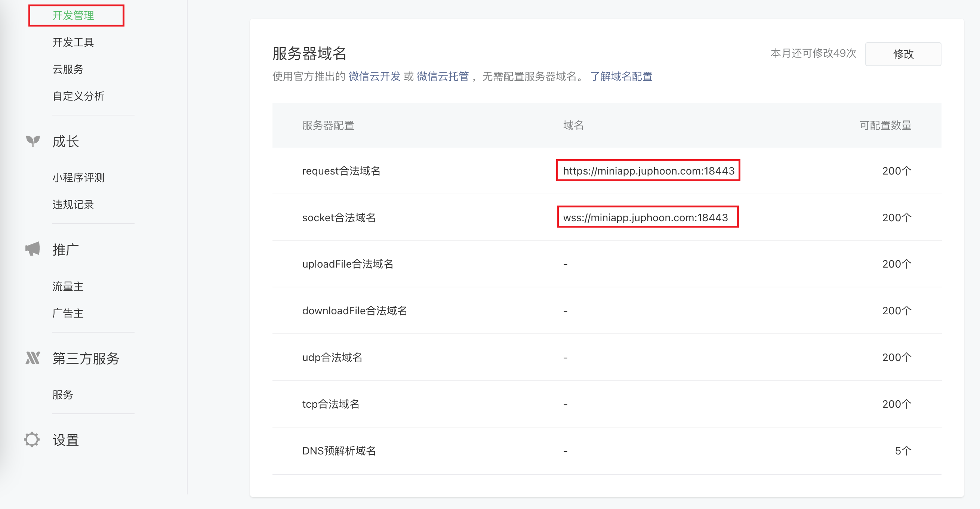Image resolution: width=980 pixels, height=509 pixels.
Task: Open 小程序评测 under 成长
Action: pos(78,178)
